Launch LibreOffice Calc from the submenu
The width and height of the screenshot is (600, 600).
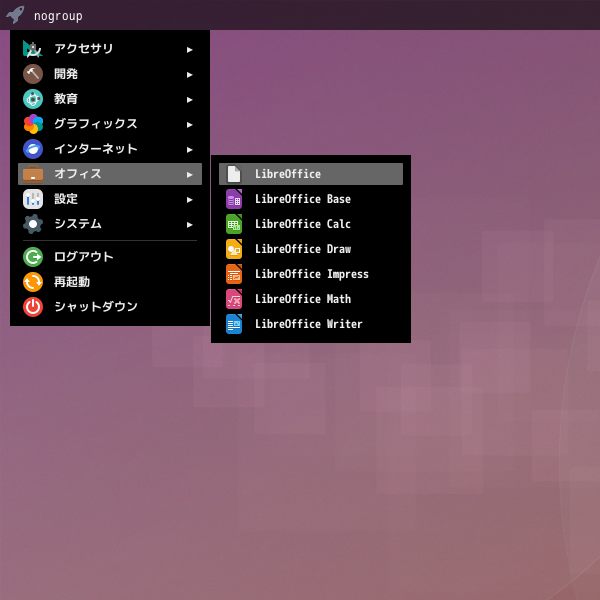311,224
